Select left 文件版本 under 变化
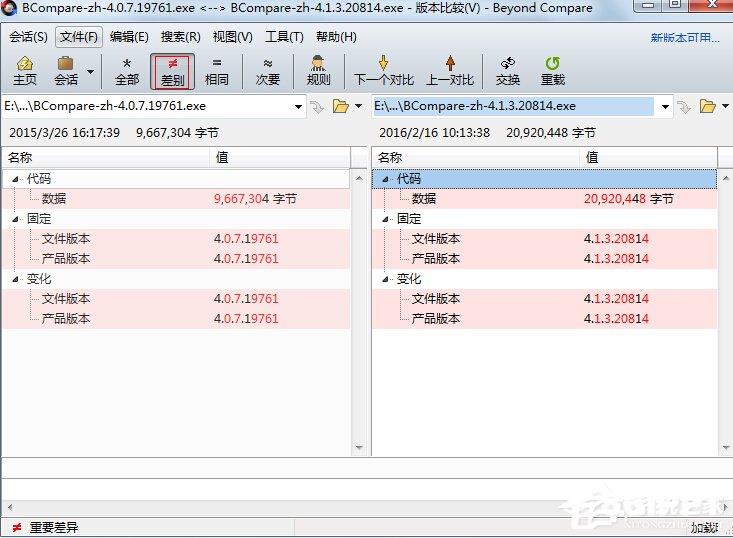This screenshot has height=538, width=733. click(176, 299)
